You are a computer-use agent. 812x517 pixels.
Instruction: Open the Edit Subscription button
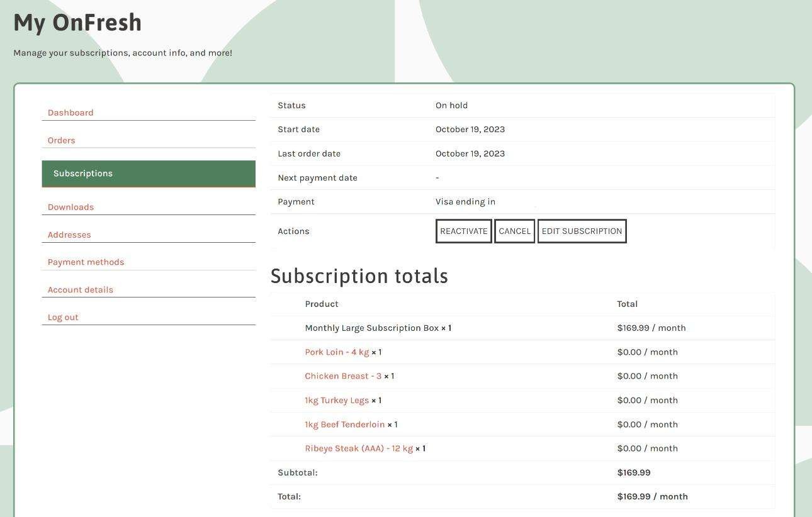click(582, 231)
